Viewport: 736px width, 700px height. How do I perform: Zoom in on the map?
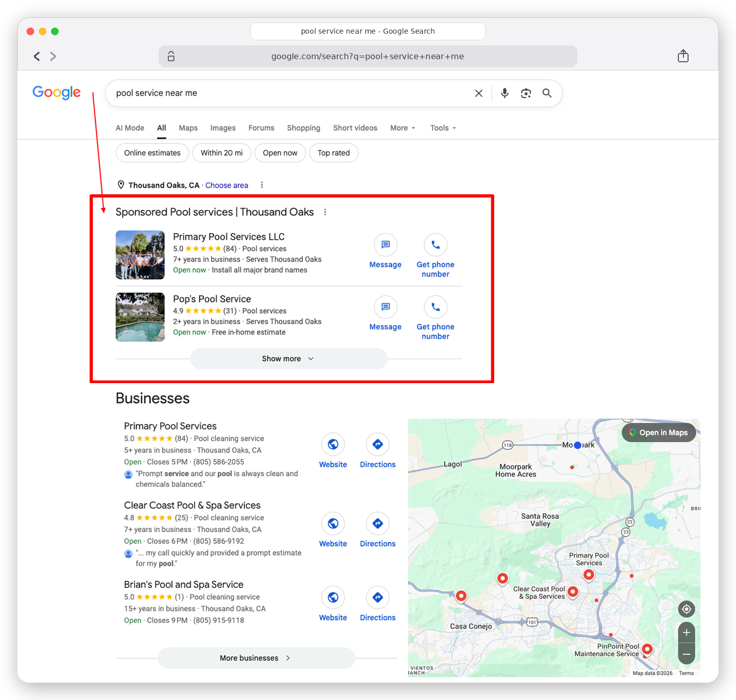(x=687, y=633)
